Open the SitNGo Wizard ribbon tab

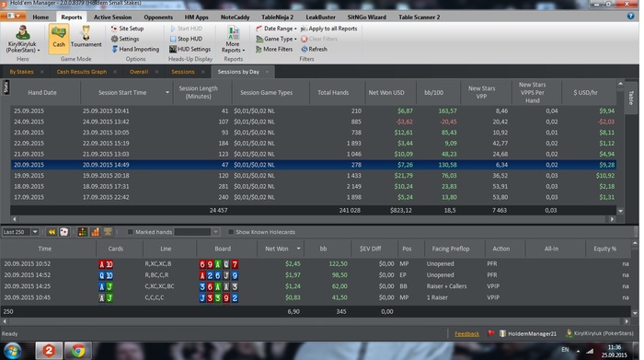click(x=367, y=17)
